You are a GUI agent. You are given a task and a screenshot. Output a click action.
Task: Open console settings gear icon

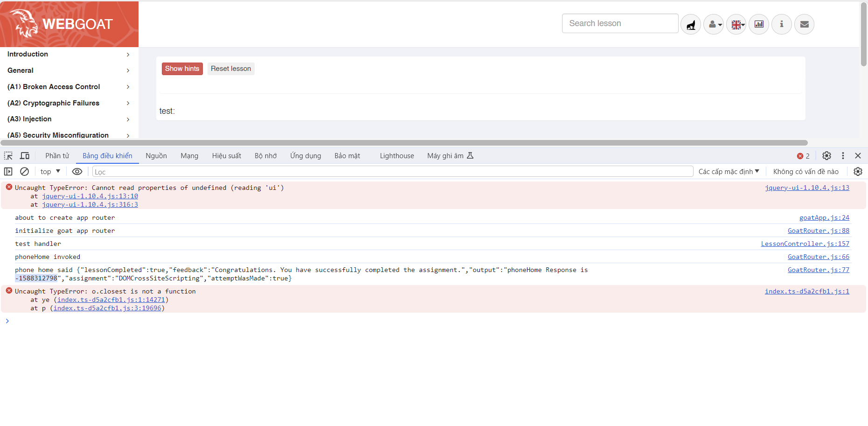tap(858, 172)
